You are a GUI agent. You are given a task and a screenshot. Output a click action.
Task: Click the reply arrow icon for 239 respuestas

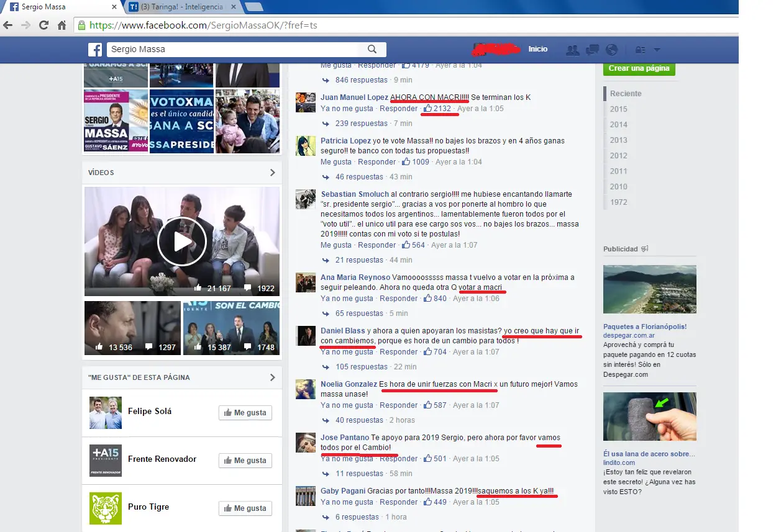pyautogui.click(x=326, y=124)
